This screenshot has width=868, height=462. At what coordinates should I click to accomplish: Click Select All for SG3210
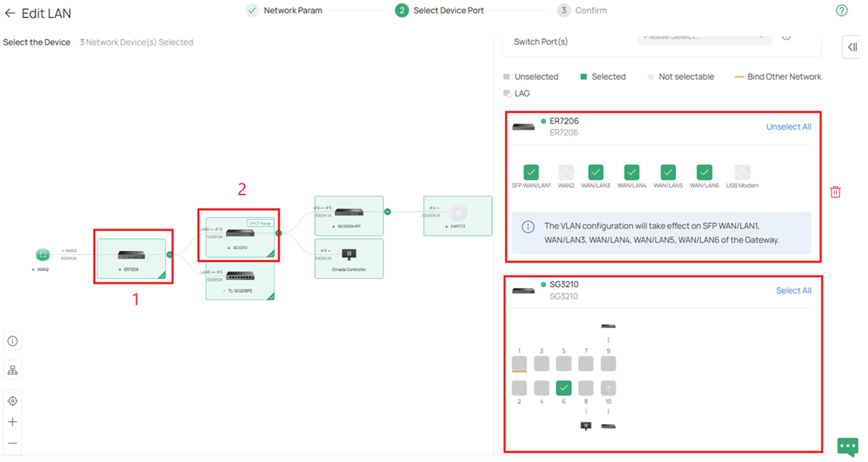[x=794, y=290]
